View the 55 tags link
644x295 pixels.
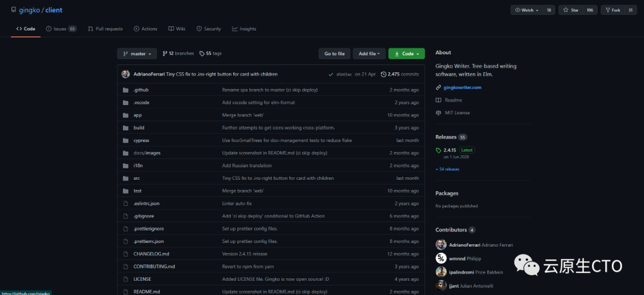click(210, 54)
